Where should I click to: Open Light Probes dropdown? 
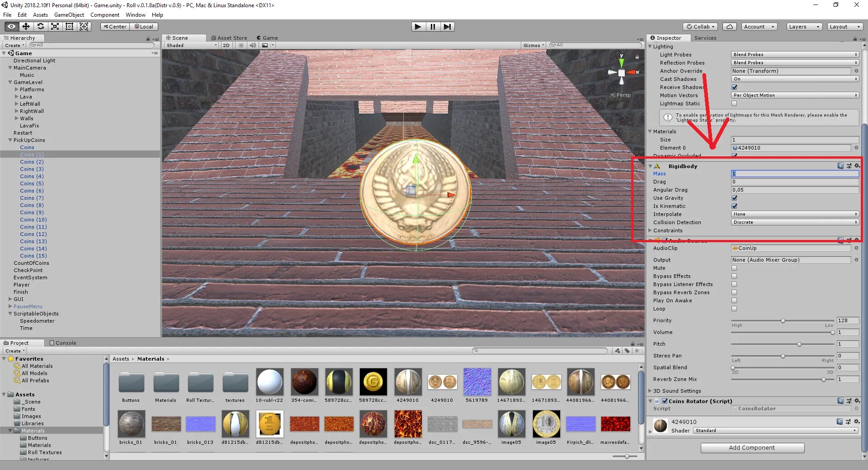pyautogui.click(x=795, y=55)
